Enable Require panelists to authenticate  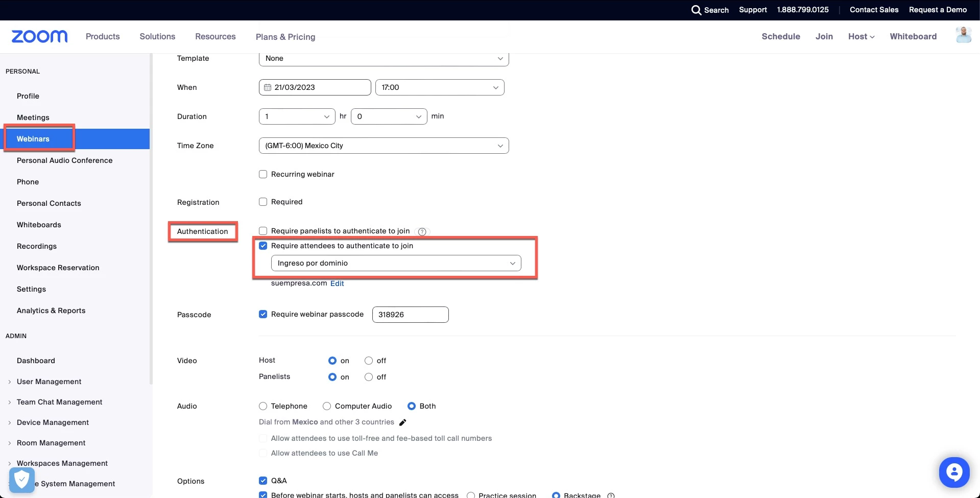pyautogui.click(x=263, y=231)
